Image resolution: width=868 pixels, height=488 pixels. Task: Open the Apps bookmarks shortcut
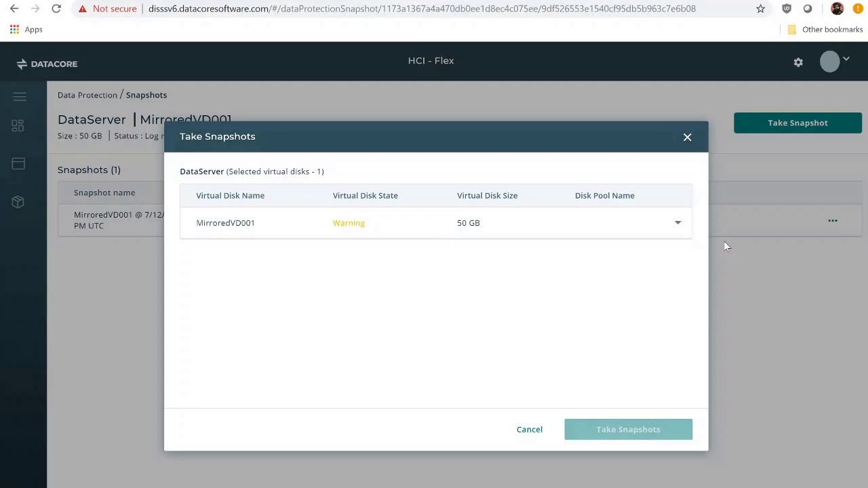click(x=26, y=30)
